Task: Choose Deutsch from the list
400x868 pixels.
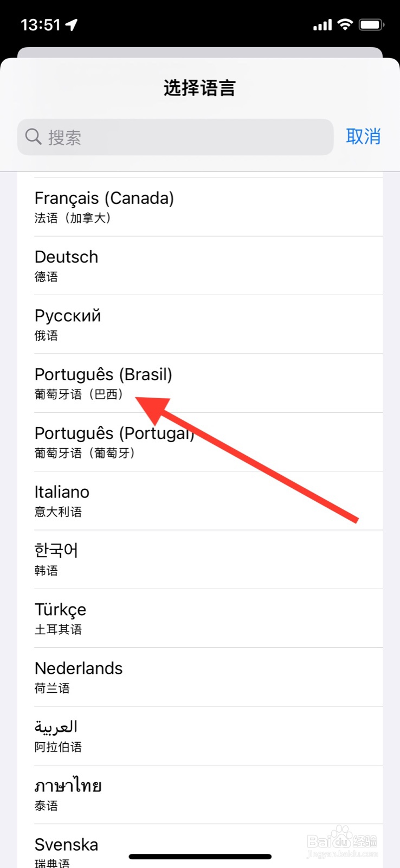Action: tap(200, 266)
